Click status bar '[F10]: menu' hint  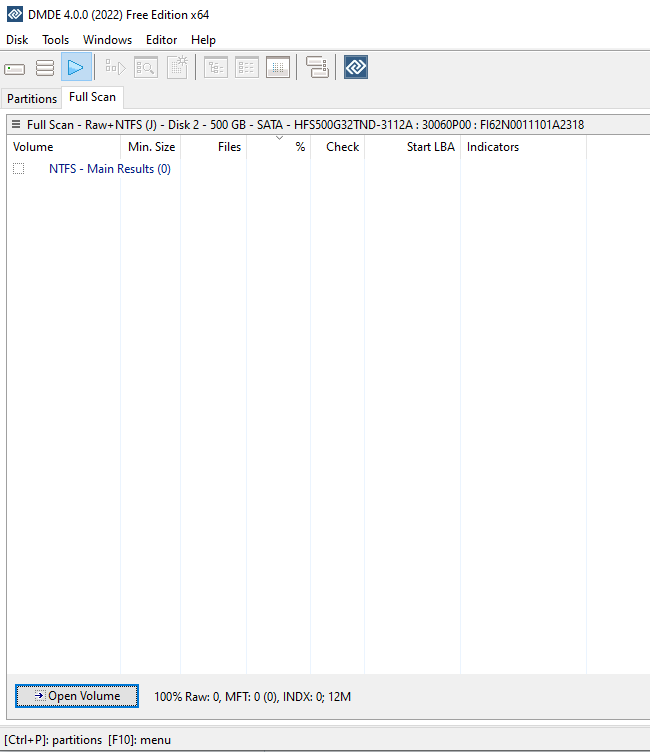tap(140, 740)
